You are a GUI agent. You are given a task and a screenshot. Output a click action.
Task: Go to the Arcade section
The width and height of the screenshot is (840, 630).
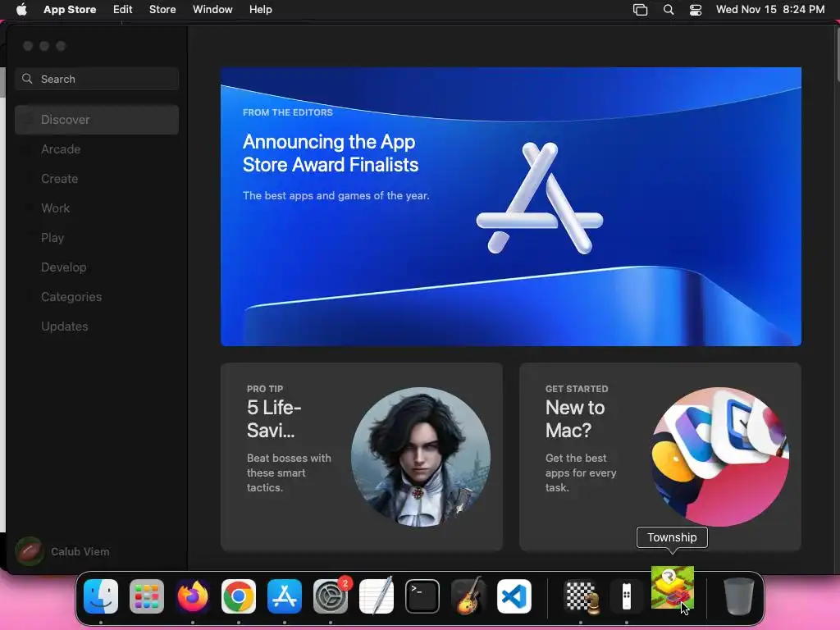(x=97, y=149)
